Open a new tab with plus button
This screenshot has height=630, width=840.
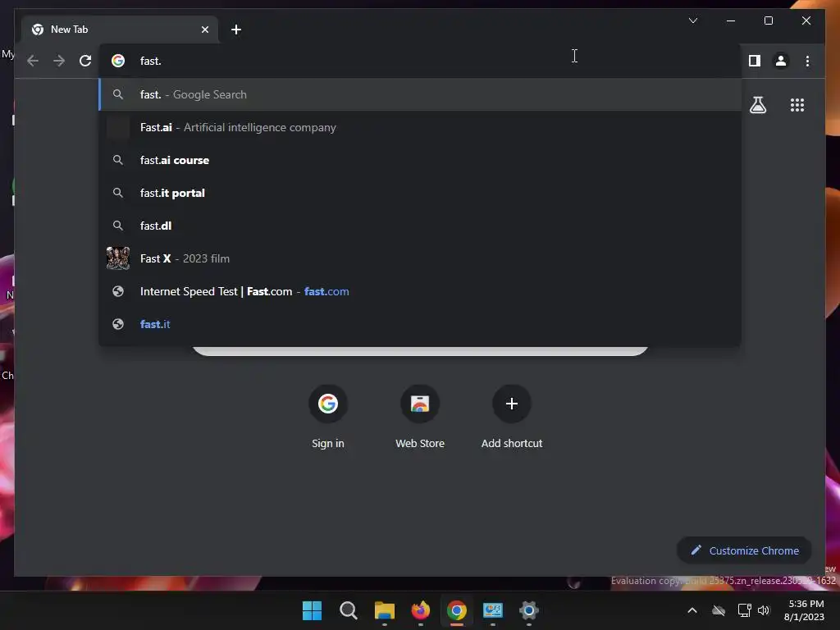236,30
